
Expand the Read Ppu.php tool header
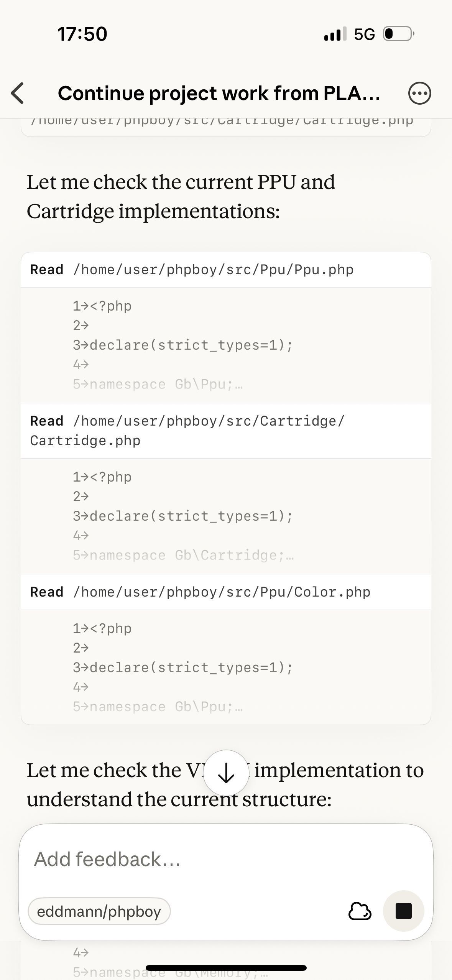226,270
